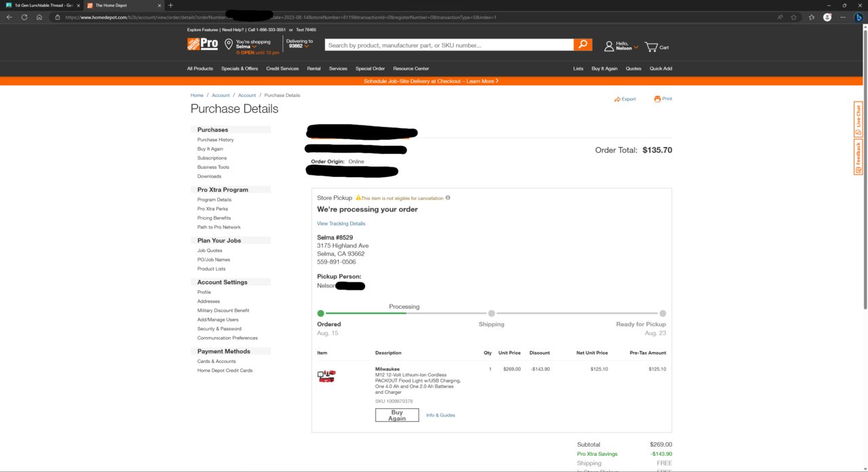The image size is (868, 472).
Task: Open Home Depot Credit Cards link
Action: pyautogui.click(x=225, y=370)
